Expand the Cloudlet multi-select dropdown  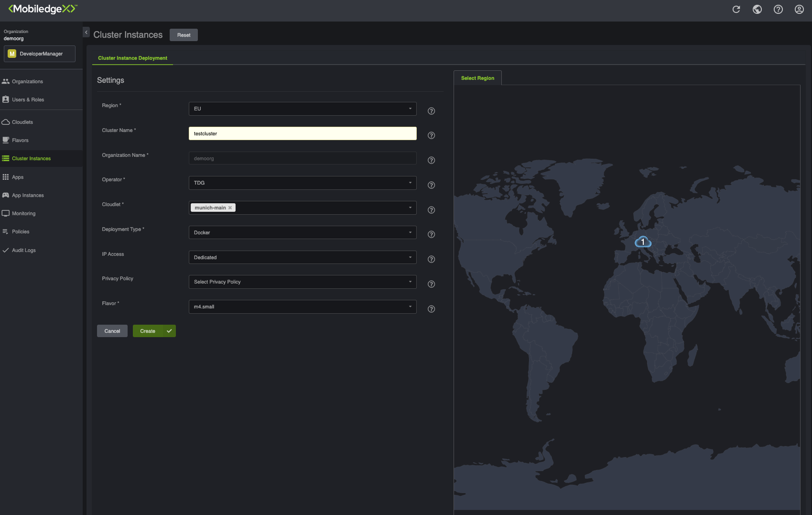[x=410, y=208]
